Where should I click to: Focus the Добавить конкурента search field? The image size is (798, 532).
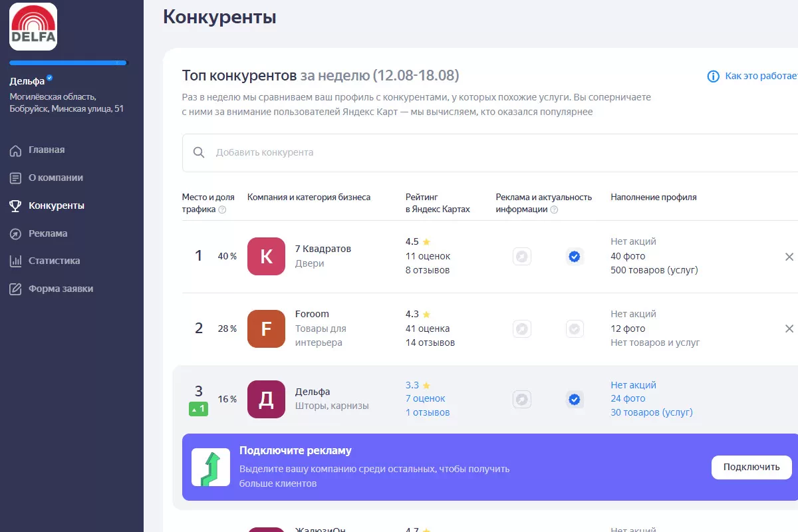[490, 152]
